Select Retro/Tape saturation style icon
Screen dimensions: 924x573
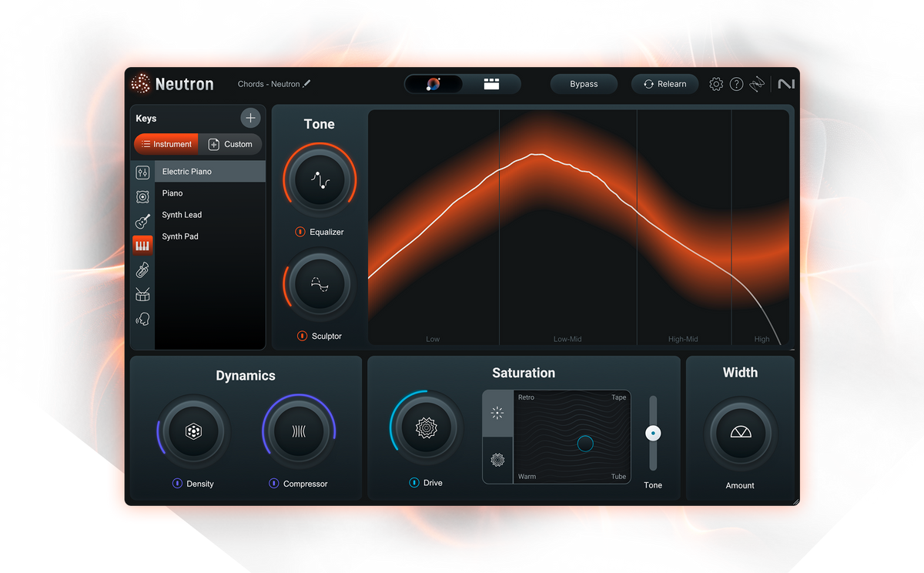497,414
